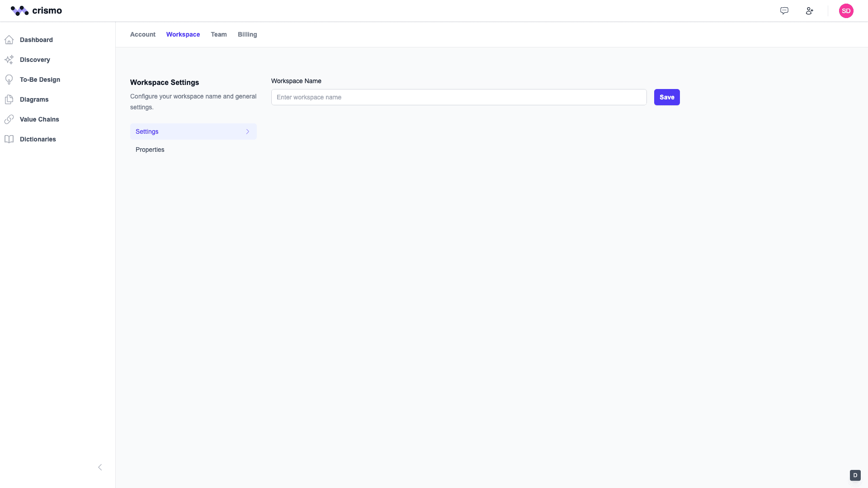Open the Team tab
868x488 pixels.
218,34
